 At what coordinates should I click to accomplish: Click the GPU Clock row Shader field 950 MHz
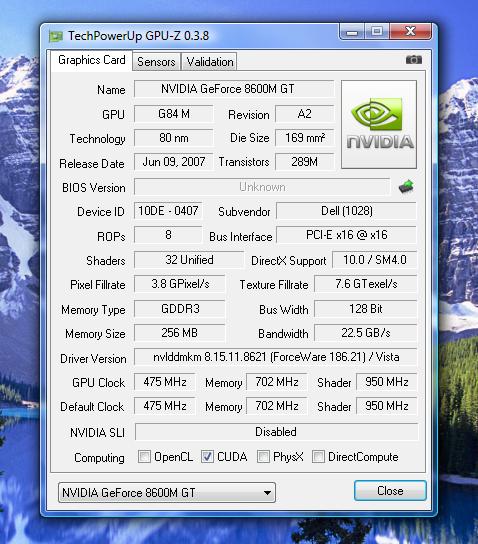coord(386,382)
